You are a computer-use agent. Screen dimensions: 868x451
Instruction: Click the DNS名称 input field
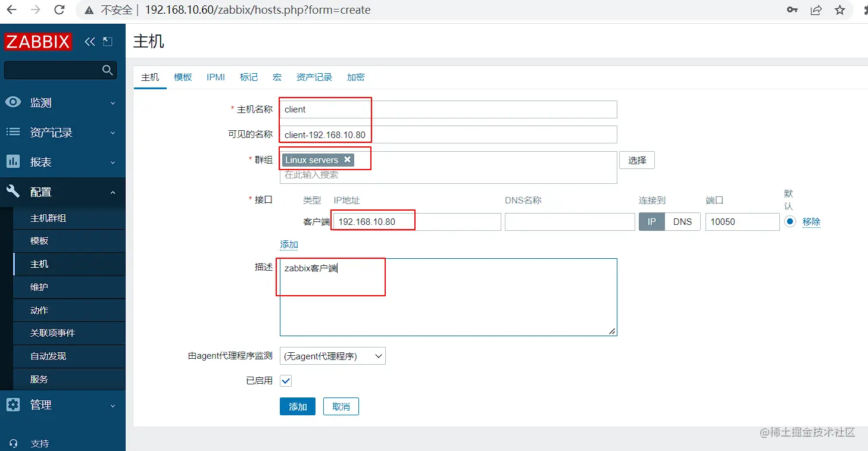click(570, 222)
